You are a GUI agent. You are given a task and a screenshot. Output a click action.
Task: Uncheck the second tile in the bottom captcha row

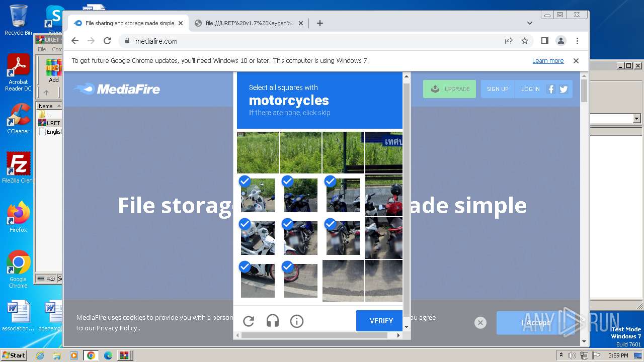click(300, 281)
